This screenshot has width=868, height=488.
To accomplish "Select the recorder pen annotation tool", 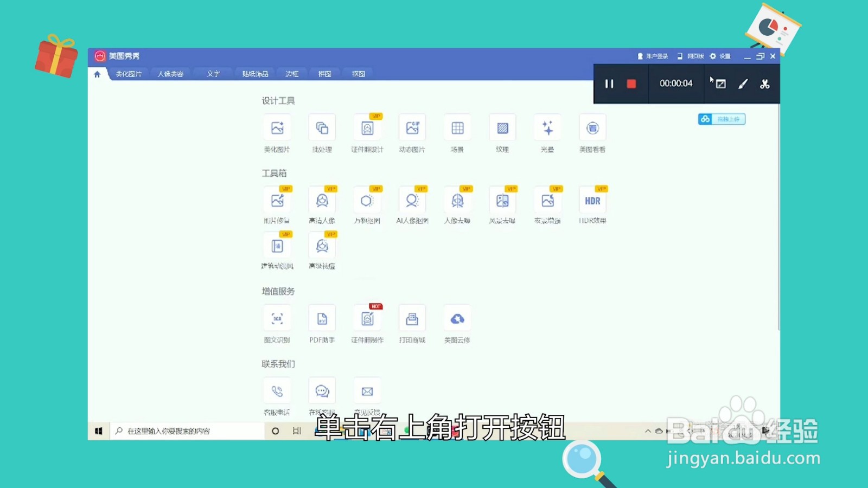I will click(743, 84).
